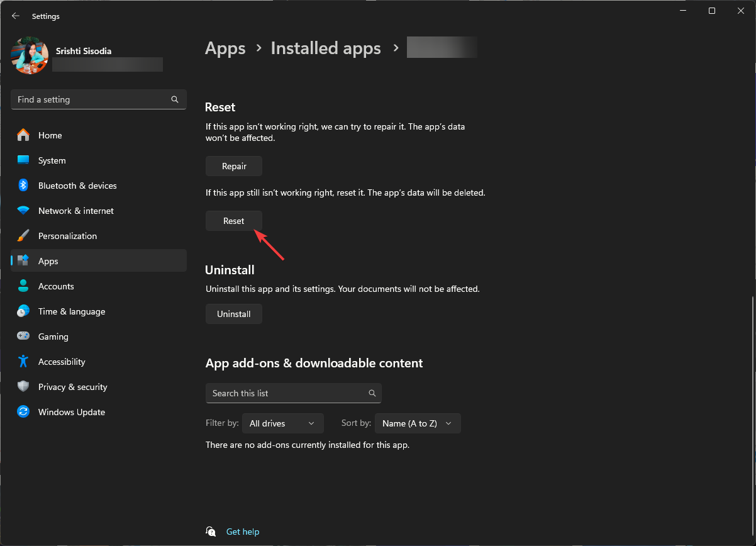
Task: Click the Gaming controller icon
Action: tap(23, 337)
